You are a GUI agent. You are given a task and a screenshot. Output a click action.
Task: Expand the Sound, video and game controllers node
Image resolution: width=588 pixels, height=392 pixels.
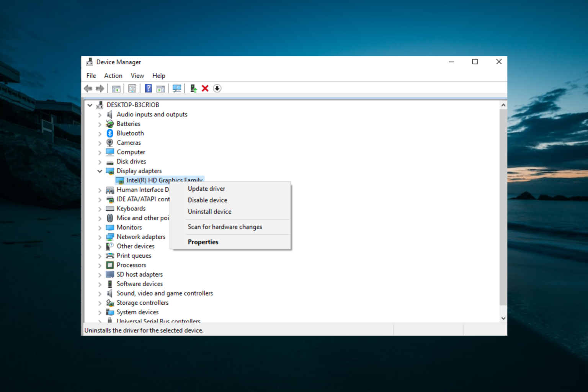pyautogui.click(x=100, y=294)
